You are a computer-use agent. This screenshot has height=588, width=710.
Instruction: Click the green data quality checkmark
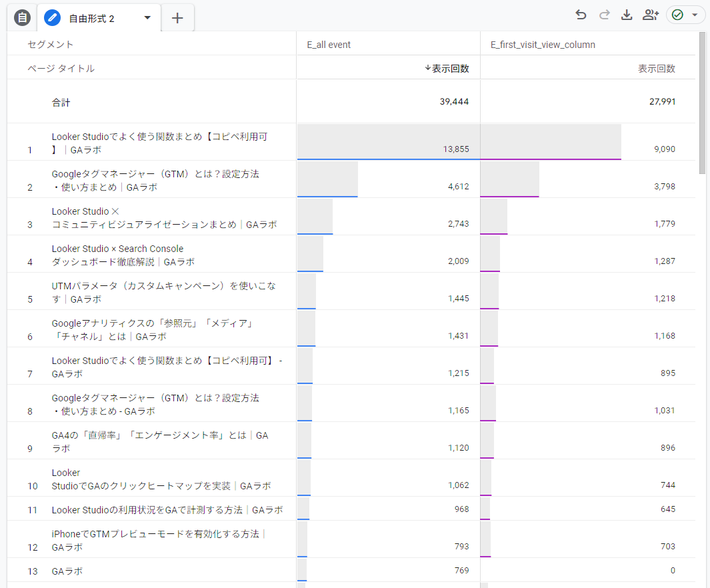pos(677,15)
